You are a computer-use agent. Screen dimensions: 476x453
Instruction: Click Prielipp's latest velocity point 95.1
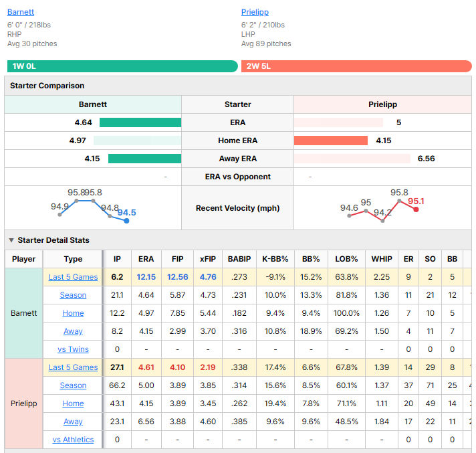pyautogui.click(x=416, y=209)
